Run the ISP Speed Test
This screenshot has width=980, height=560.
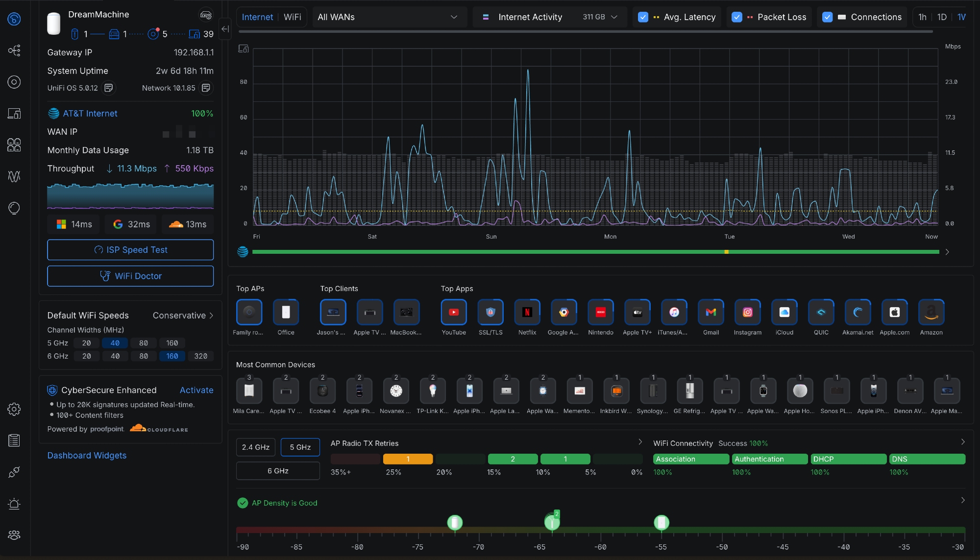click(130, 250)
